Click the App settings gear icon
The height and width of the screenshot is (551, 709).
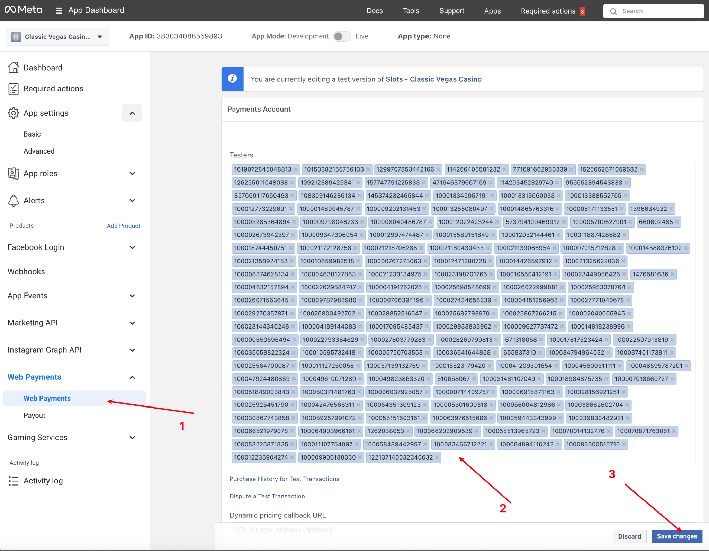click(x=13, y=114)
